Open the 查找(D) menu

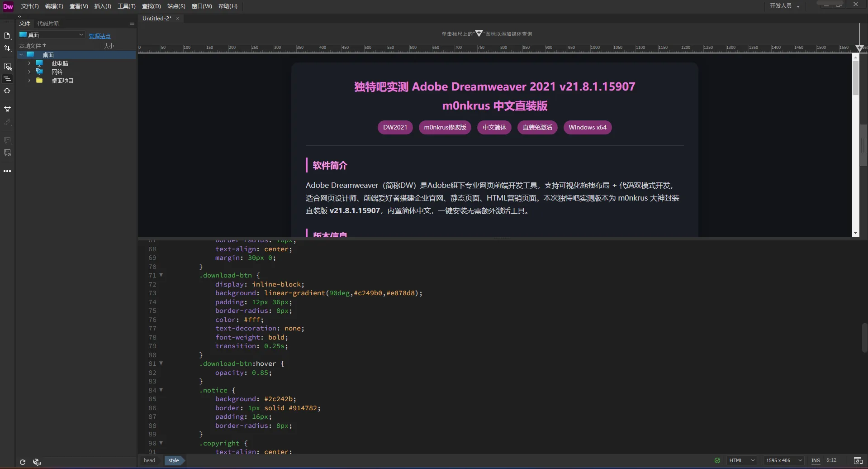[151, 6]
